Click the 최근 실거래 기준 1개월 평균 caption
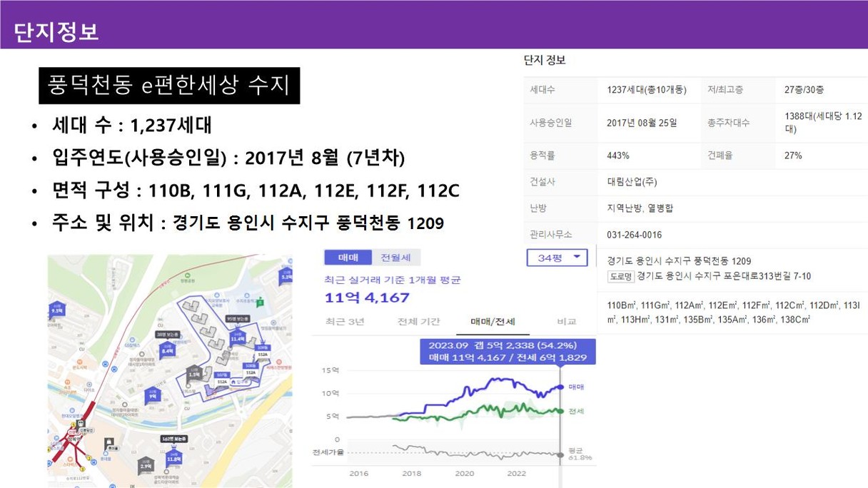This screenshot has height=488, width=868. click(x=393, y=280)
